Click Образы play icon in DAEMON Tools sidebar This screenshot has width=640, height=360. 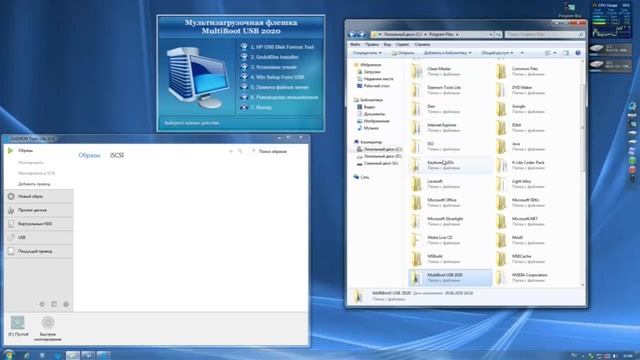click(x=11, y=151)
